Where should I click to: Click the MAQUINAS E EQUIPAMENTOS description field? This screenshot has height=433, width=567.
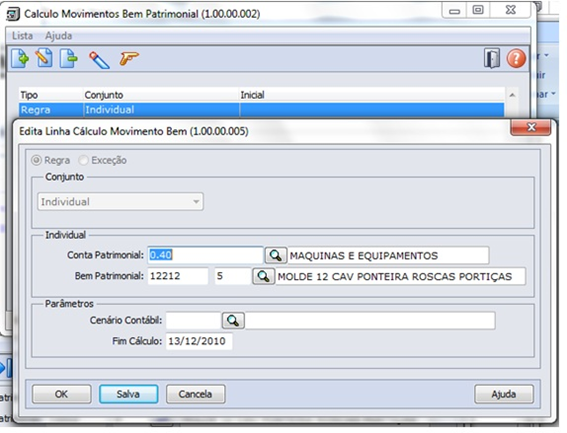[388, 255]
